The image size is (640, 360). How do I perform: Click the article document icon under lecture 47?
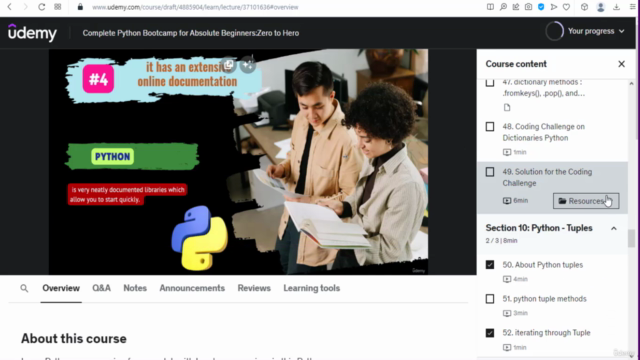tap(507, 107)
